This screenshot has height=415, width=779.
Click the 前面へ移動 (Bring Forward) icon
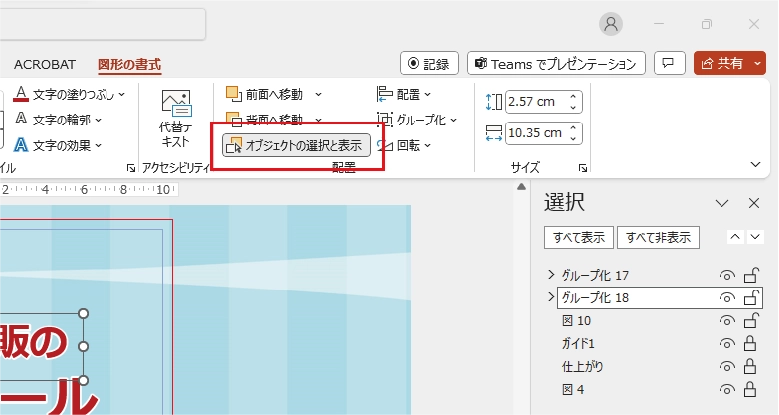234,94
